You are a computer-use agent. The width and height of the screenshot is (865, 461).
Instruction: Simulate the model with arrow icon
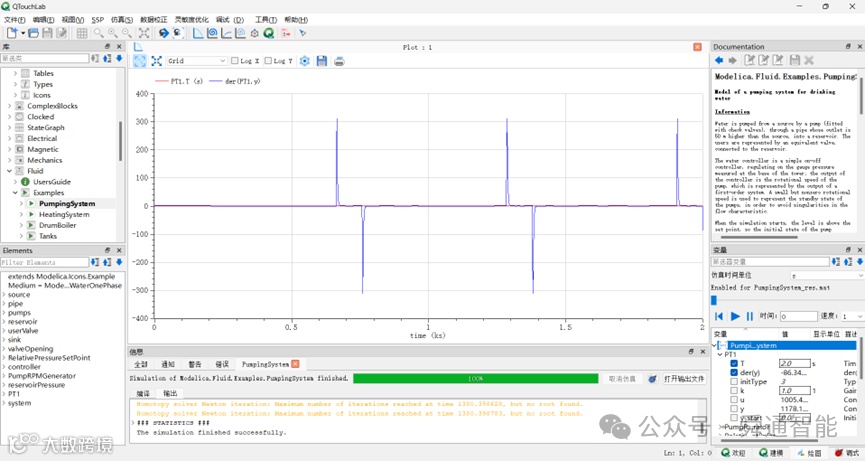(x=164, y=33)
